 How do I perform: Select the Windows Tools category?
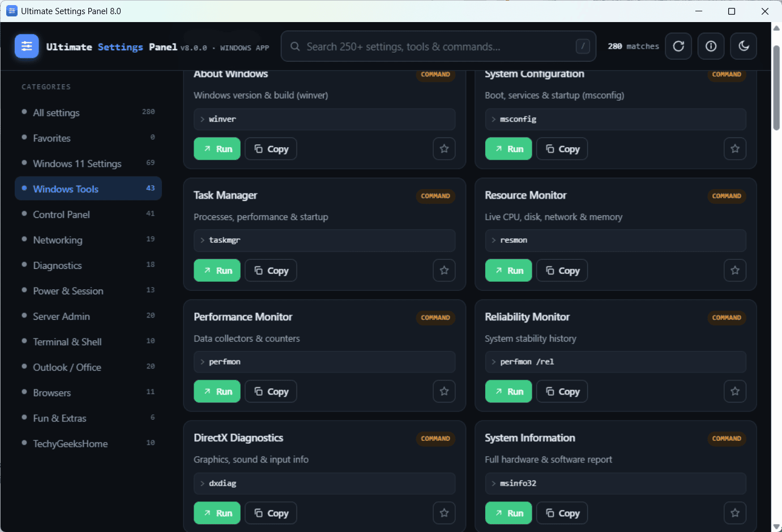[88, 189]
